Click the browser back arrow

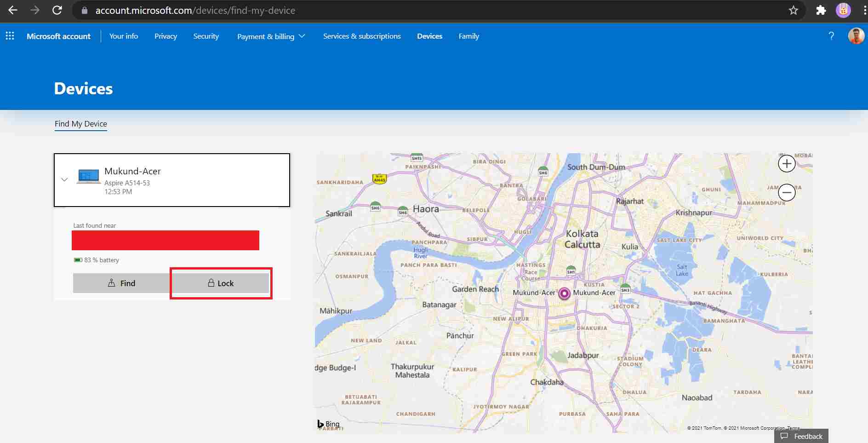click(13, 10)
